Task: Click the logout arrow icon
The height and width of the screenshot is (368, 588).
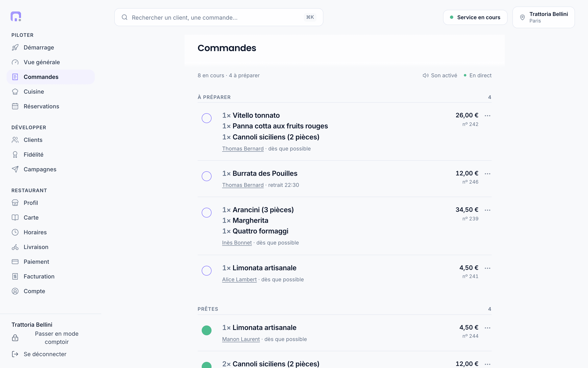Action: point(15,354)
